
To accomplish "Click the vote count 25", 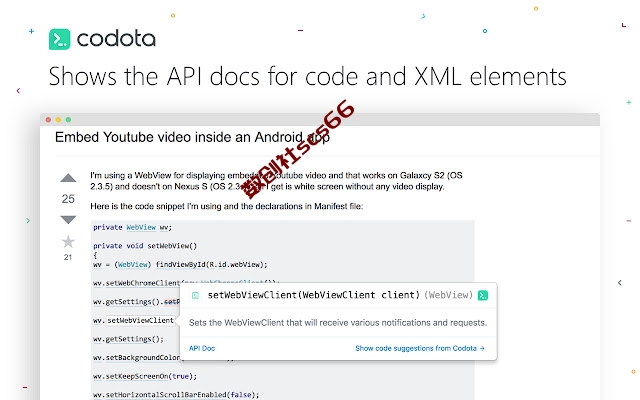I will coord(68,199).
